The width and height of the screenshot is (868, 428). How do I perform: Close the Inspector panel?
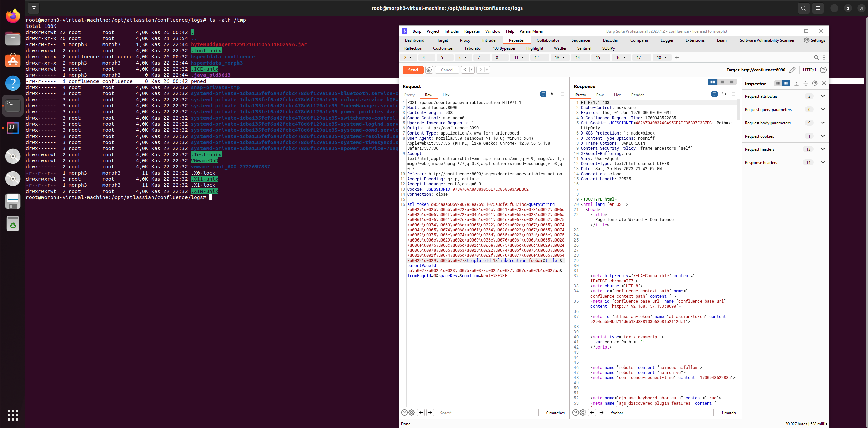[824, 83]
